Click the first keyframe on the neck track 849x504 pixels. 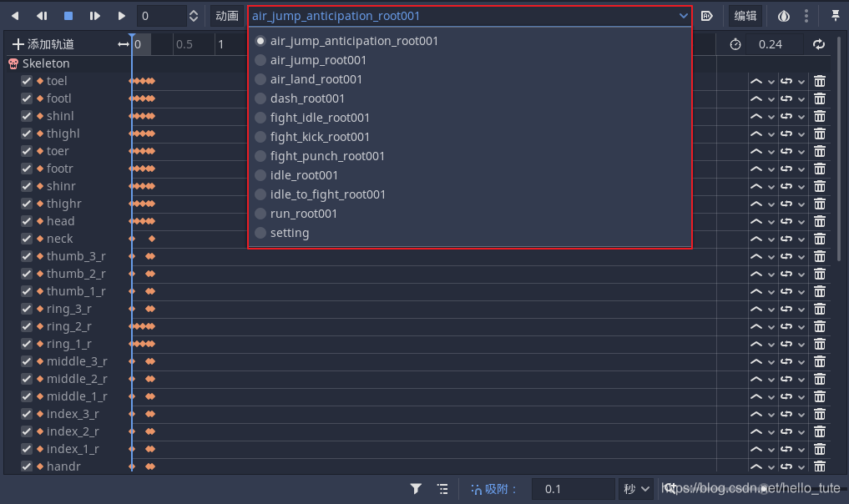pos(132,239)
